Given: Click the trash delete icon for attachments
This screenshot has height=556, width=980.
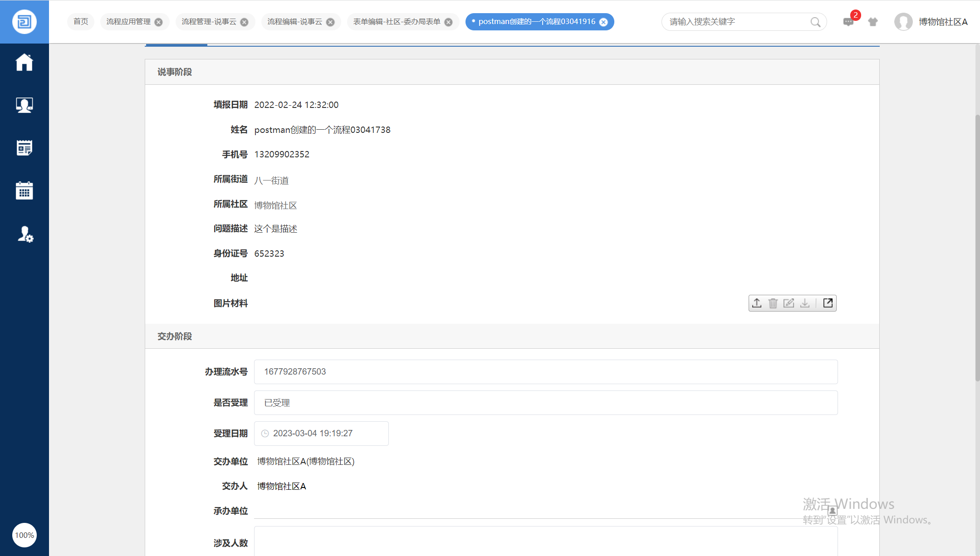Looking at the screenshot, I should point(773,303).
